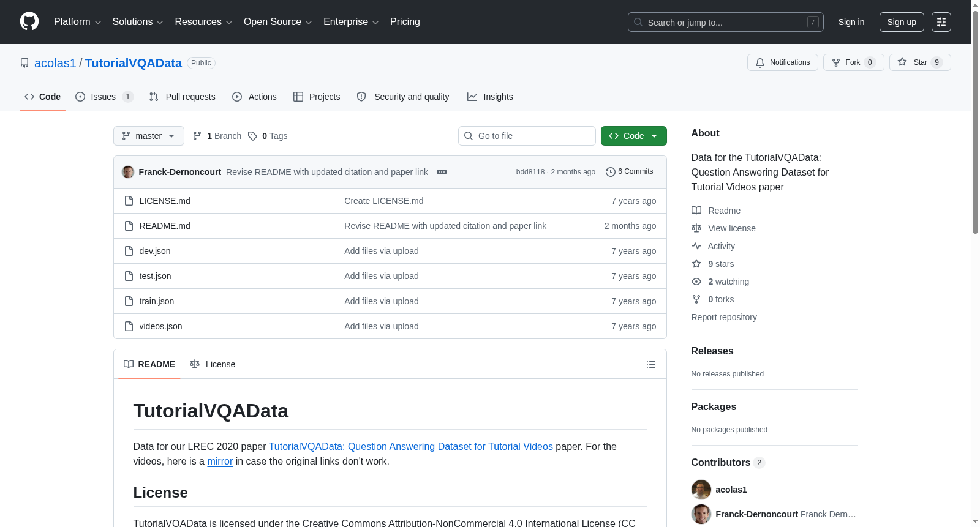The image size is (980, 527).
Task: Star this repository
Action: (920, 62)
